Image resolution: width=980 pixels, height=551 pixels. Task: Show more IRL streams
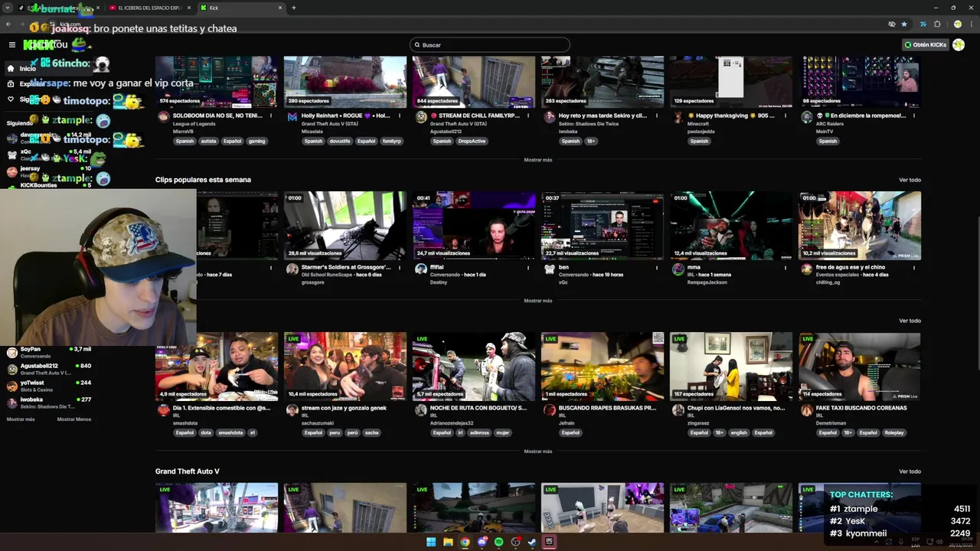click(x=537, y=452)
